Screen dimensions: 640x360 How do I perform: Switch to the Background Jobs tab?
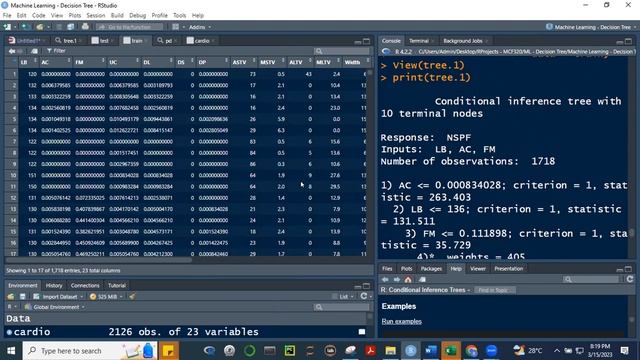(462, 41)
